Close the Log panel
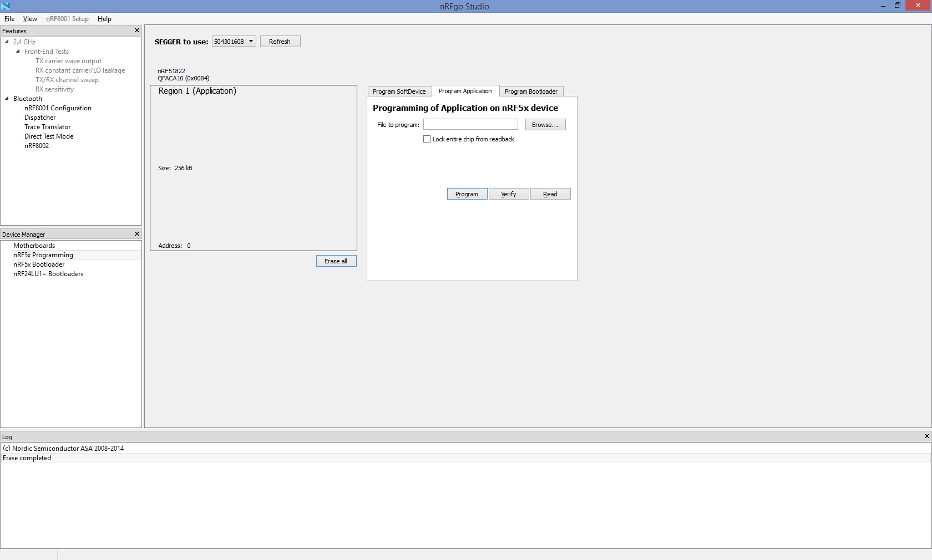This screenshot has height=560, width=932. pos(926,436)
